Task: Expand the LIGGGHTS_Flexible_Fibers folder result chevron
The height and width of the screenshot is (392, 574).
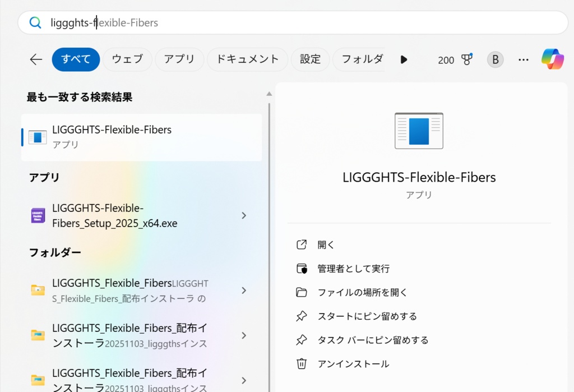Action: (x=244, y=290)
